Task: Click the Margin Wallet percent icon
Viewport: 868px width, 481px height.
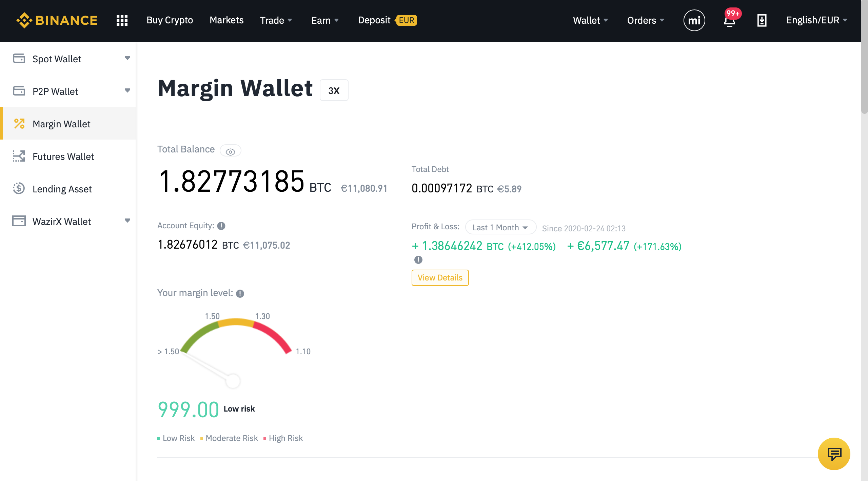Action: click(x=19, y=123)
